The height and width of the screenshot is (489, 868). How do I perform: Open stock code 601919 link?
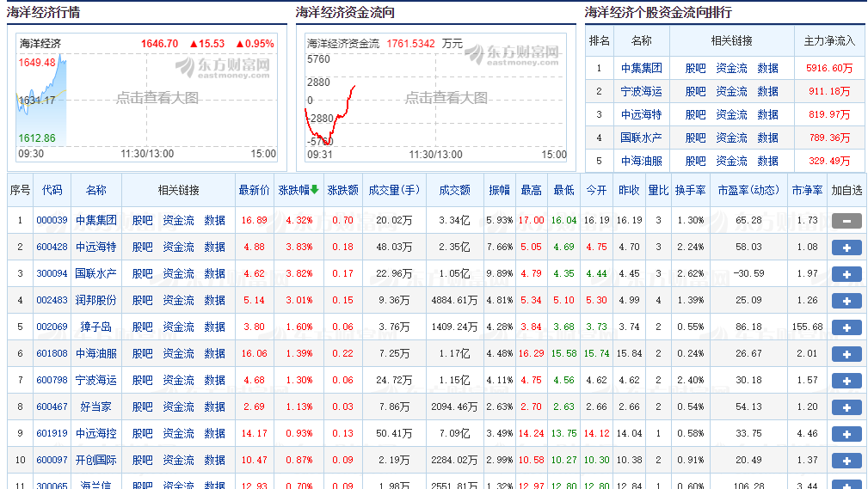52,433
